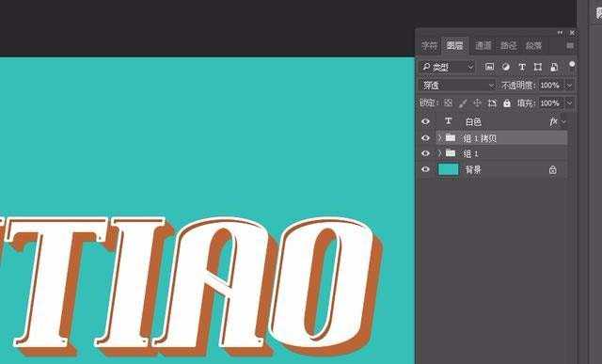Click the smart object filter icon
This screenshot has width=602, height=364.
pos(554,67)
